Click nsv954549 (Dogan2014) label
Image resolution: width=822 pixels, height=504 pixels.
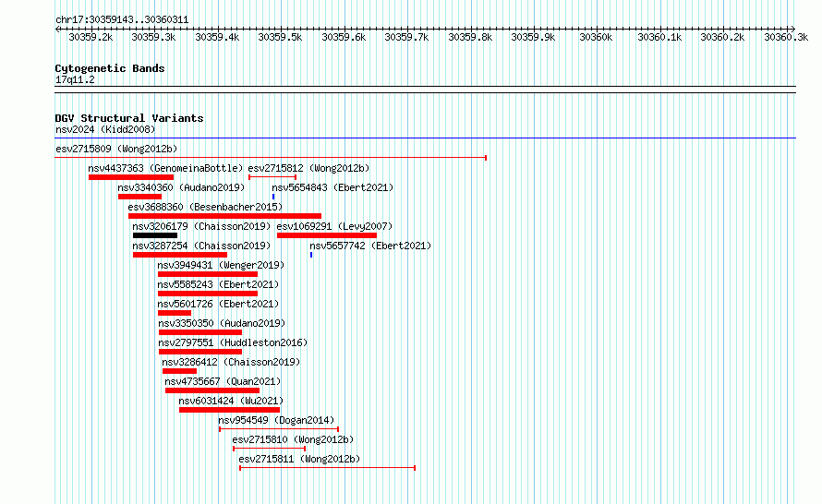coord(276,420)
